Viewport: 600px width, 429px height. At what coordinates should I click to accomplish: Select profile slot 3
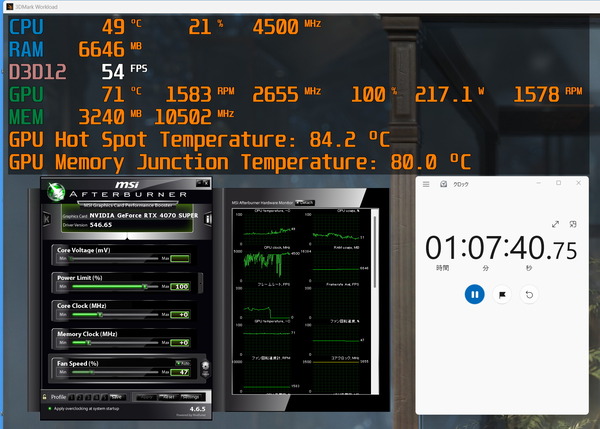click(x=88, y=397)
